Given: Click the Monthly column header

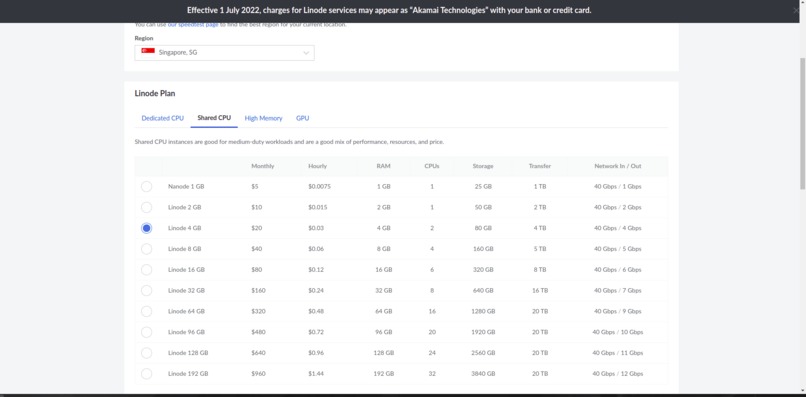Looking at the screenshot, I should (263, 166).
